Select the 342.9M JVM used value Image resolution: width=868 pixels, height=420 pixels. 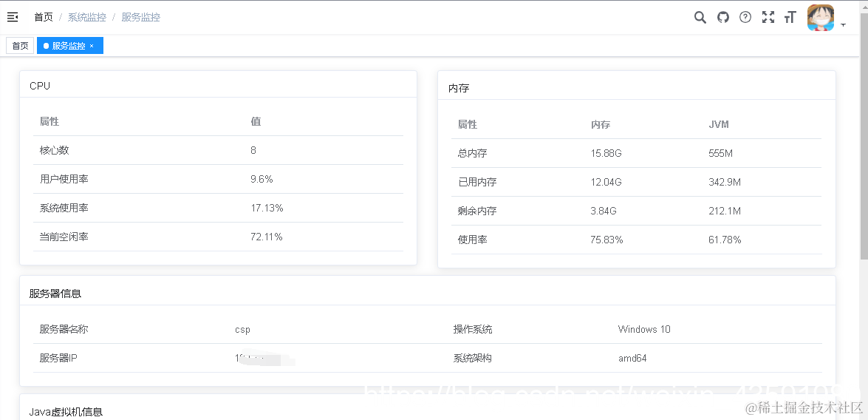tap(725, 182)
